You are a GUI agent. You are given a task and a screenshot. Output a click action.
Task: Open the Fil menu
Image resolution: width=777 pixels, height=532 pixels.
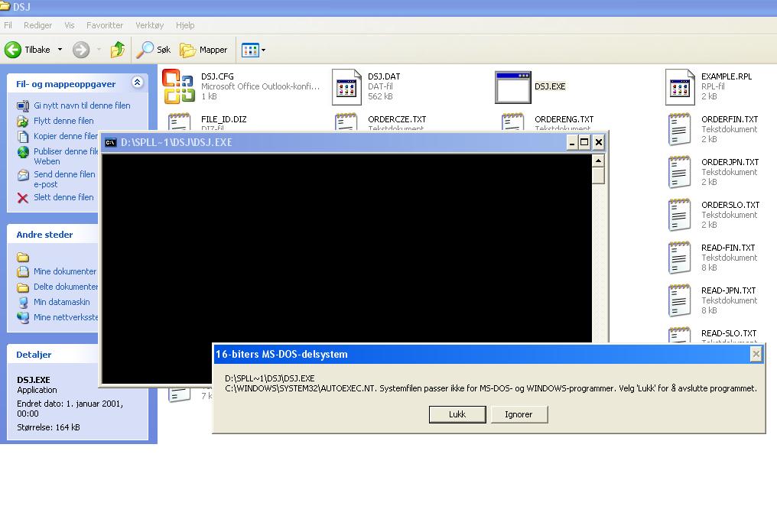click(8, 25)
